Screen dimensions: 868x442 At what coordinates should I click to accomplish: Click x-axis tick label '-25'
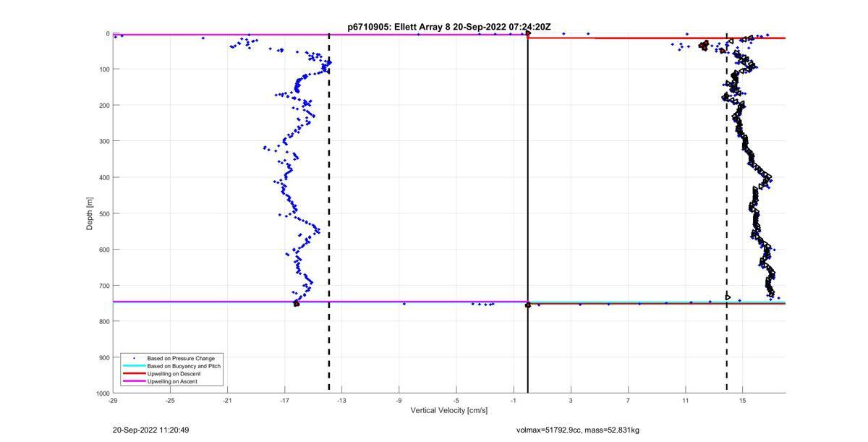point(170,400)
